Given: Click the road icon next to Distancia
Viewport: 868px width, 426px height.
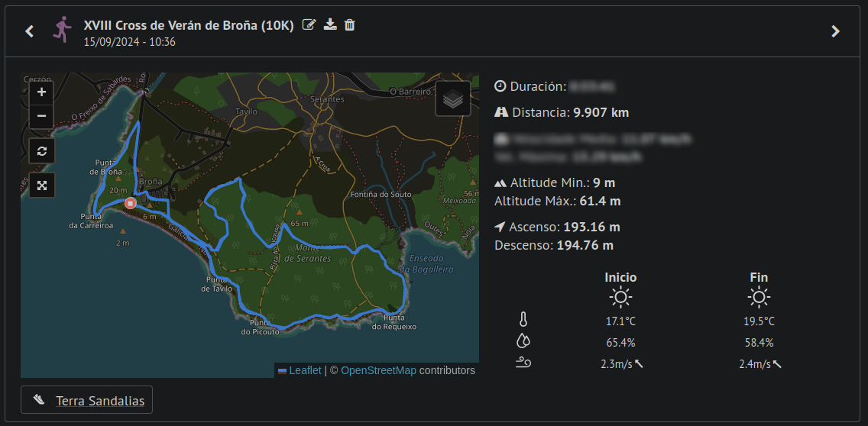Looking at the screenshot, I should (x=501, y=112).
